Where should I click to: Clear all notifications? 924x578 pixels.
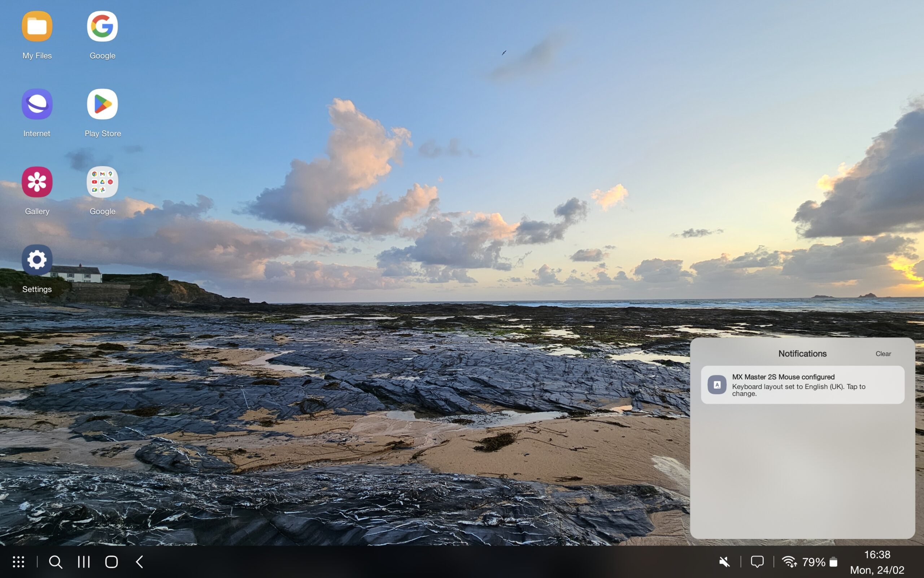[883, 354]
